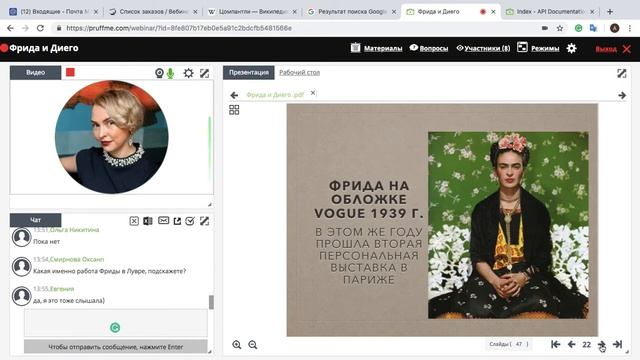640x360 pixels.
Task: Select the Чат panel tab
Action: tap(36, 220)
